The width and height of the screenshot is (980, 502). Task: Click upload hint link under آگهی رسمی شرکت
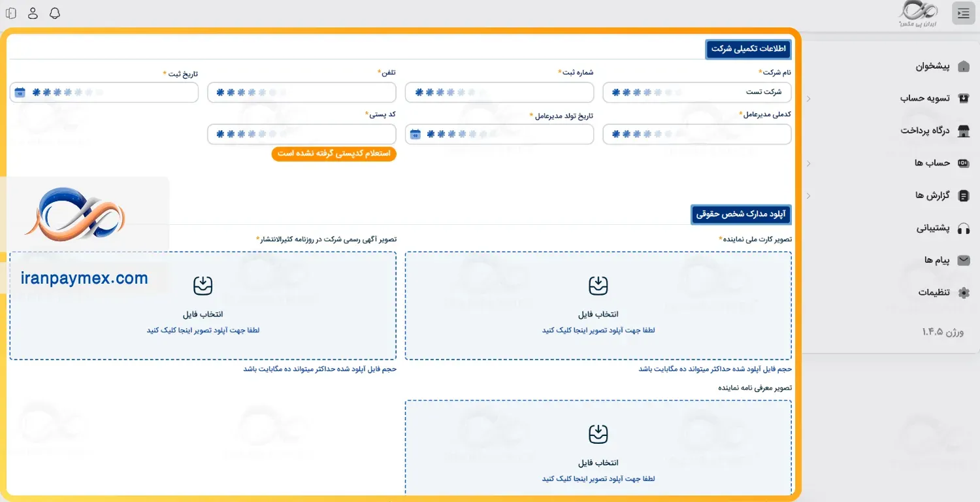tap(203, 331)
